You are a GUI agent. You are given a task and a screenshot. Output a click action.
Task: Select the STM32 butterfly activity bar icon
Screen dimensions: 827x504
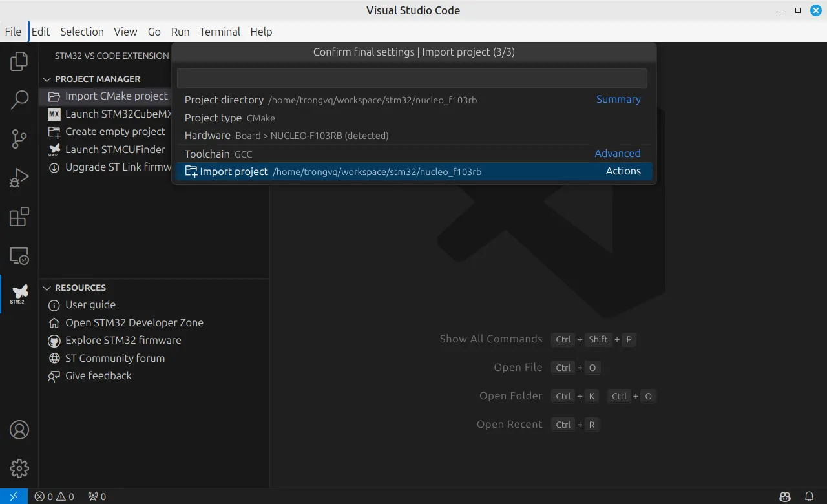[x=19, y=294]
